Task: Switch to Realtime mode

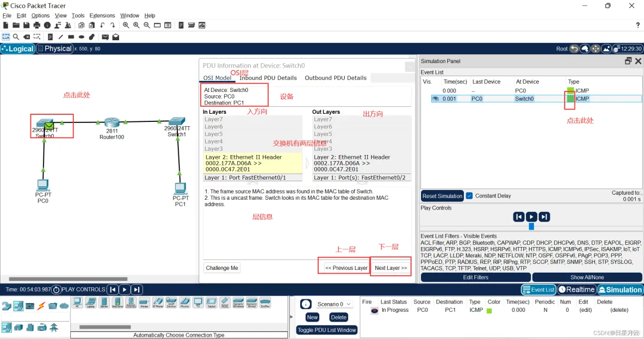Action: 577,289
